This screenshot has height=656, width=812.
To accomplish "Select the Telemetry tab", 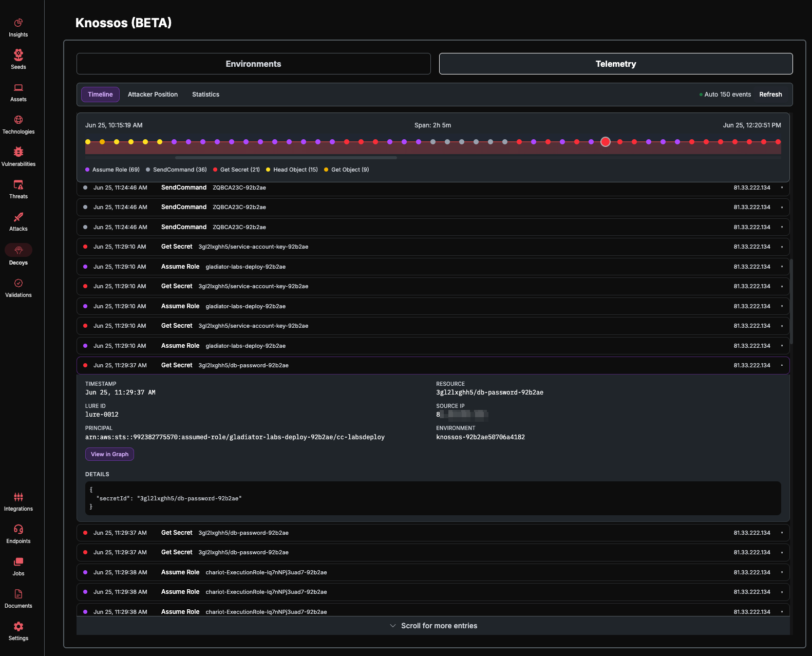I will [616, 64].
